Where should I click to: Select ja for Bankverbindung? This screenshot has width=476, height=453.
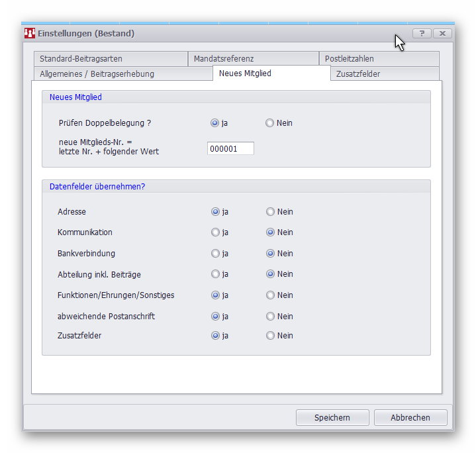(x=215, y=254)
